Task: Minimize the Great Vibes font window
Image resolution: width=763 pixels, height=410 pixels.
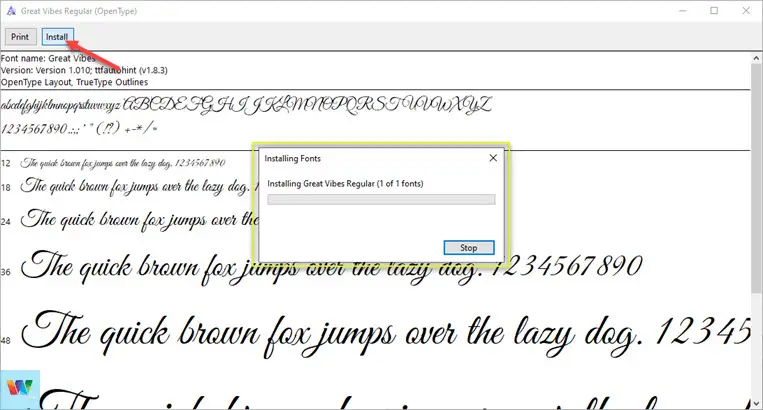Action: pyautogui.click(x=683, y=11)
